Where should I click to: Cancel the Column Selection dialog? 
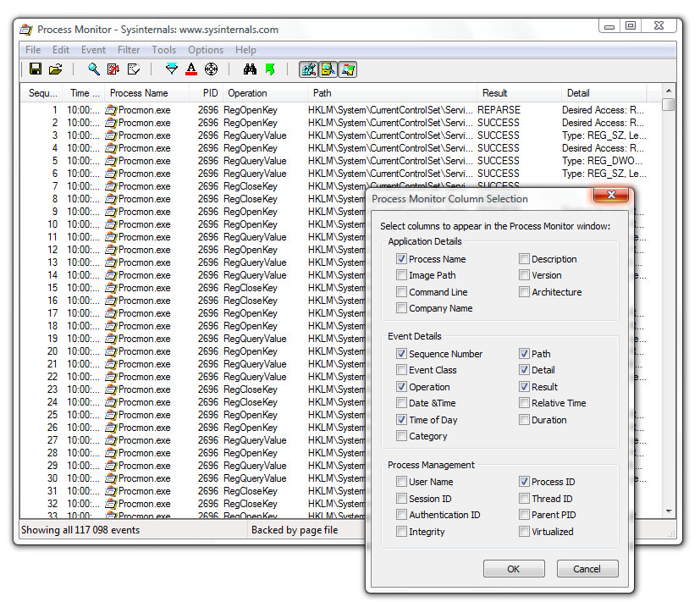pos(587,568)
